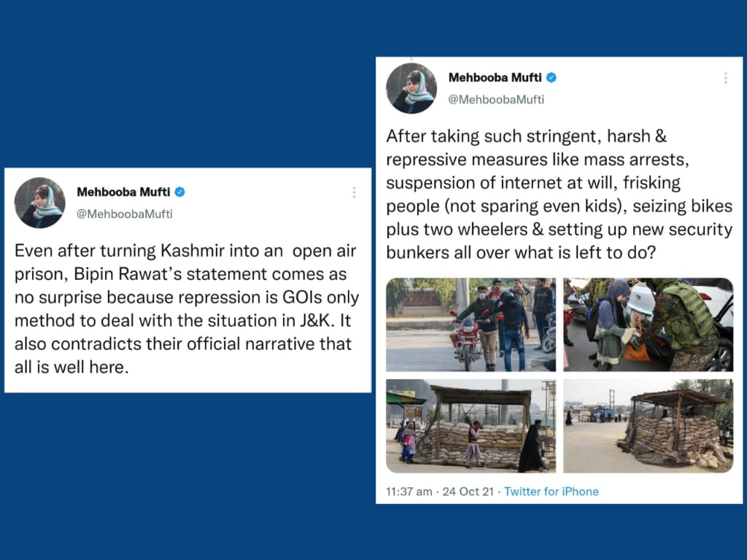This screenshot has height=560, width=747.
Task: Click the Mehbooba Mufti name in the right tweet
Action: (x=495, y=77)
